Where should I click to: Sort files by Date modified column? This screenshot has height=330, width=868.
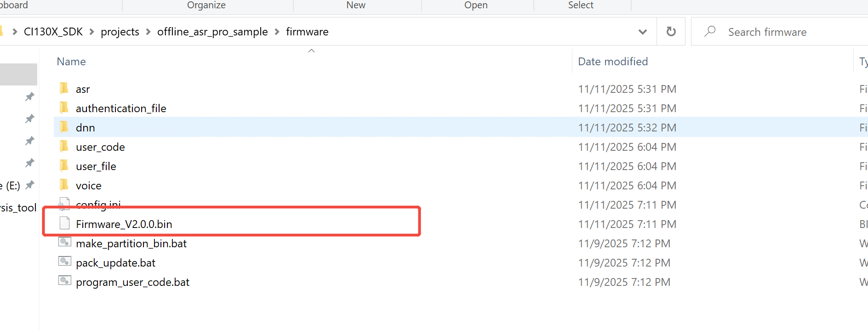pyautogui.click(x=612, y=62)
